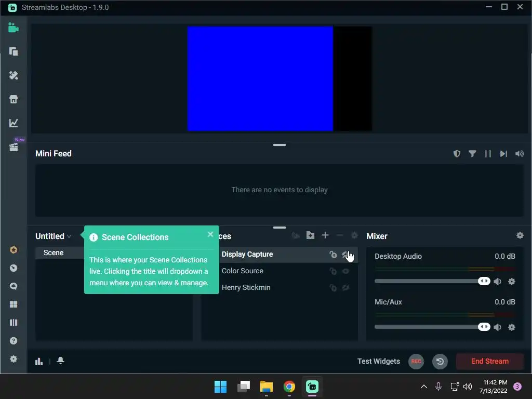This screenshot has height=399, width=532.
Task: Select the Henry Stickmin source row
Action: coord(246,288)
